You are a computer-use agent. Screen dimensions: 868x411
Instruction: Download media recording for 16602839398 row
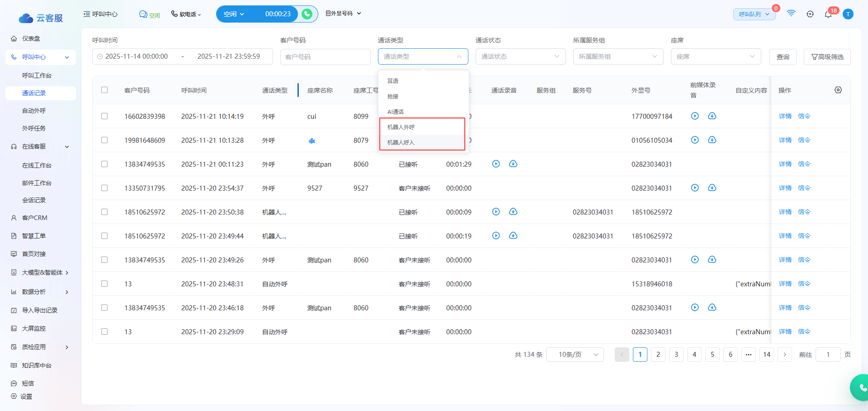[x=712, y=116]
